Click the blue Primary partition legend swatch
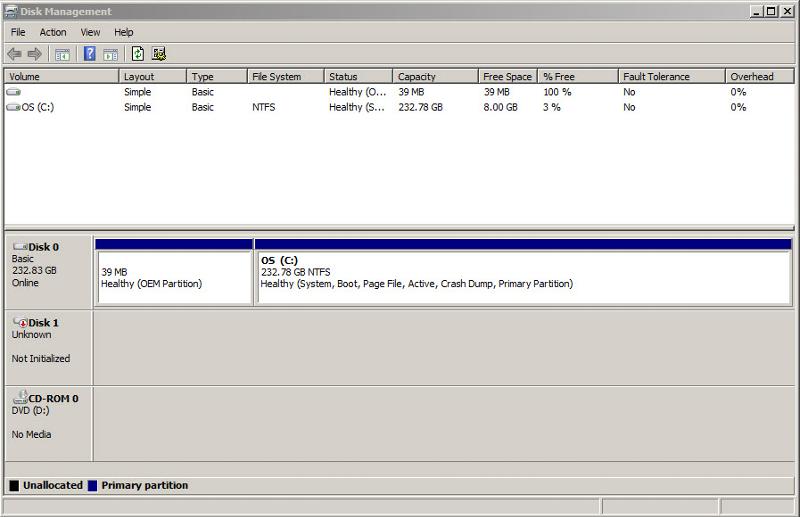 click(92, 485)
